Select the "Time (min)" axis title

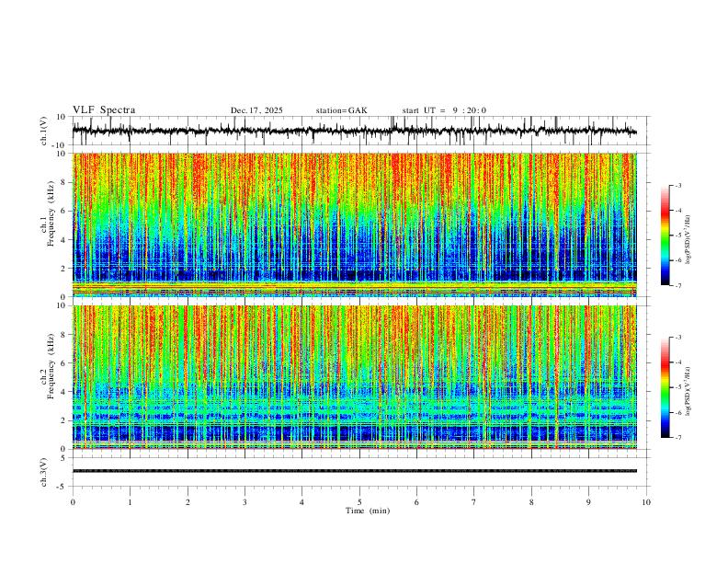tap(368, 511)
